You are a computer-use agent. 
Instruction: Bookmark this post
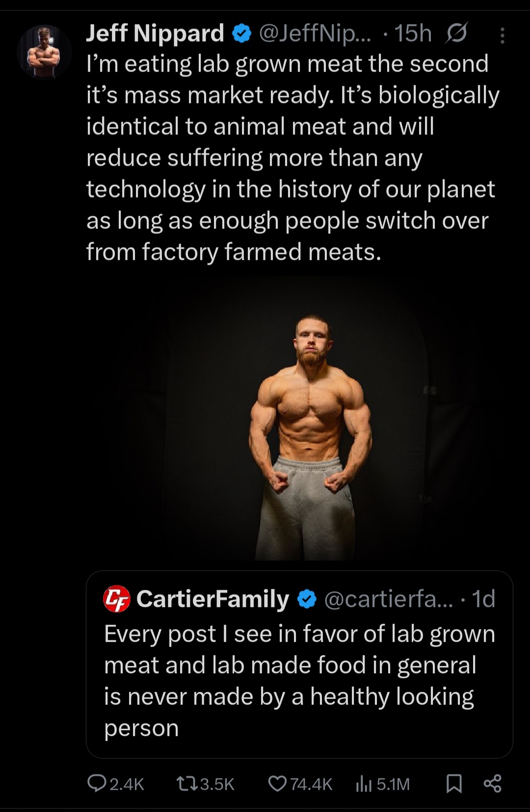pyautogui.click(x=454, y=784)
